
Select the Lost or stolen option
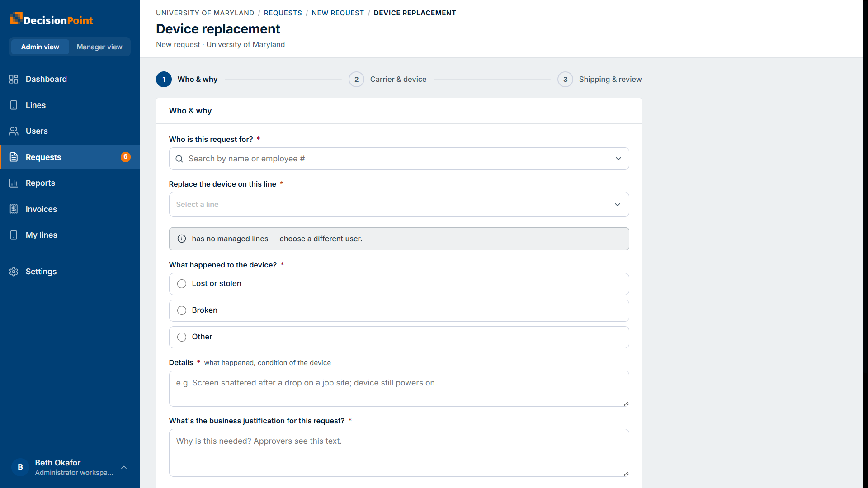point(399,284)
